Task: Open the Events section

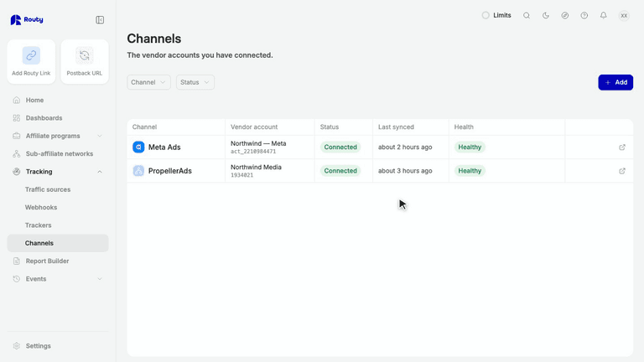Action: (x=58, y=279)
